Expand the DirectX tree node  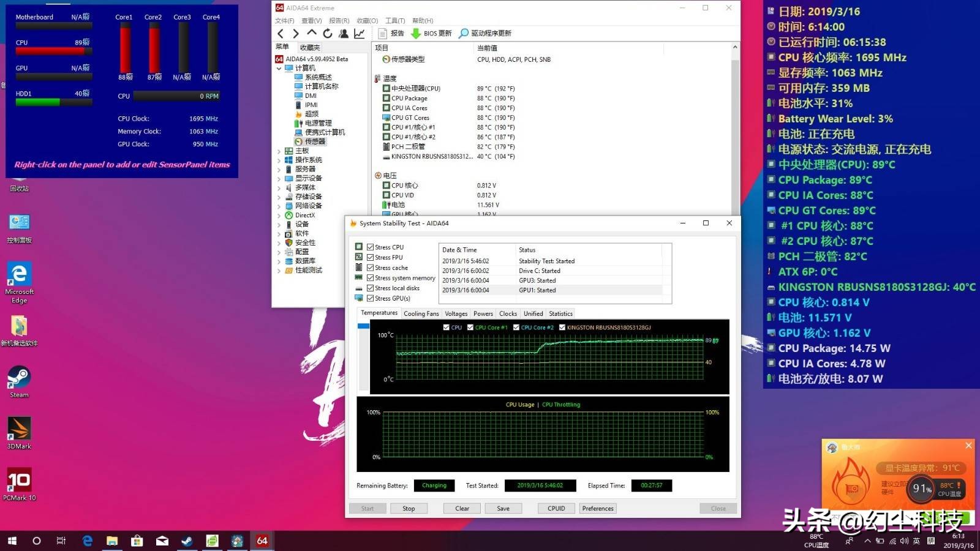click(x=279, y=216)
